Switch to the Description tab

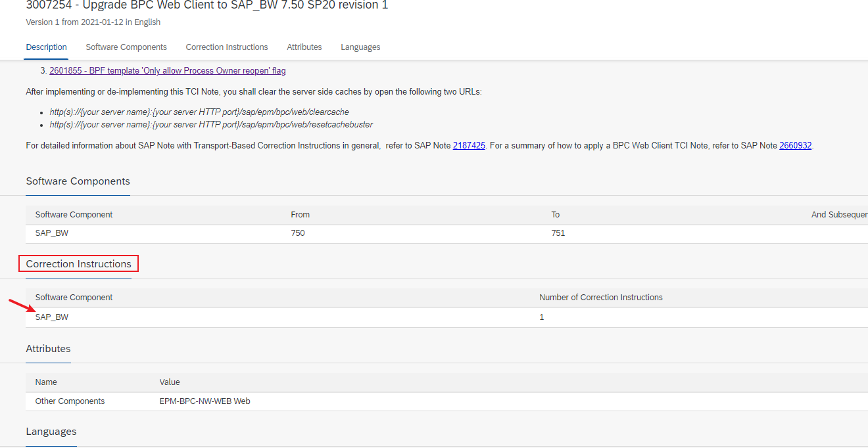46,47
